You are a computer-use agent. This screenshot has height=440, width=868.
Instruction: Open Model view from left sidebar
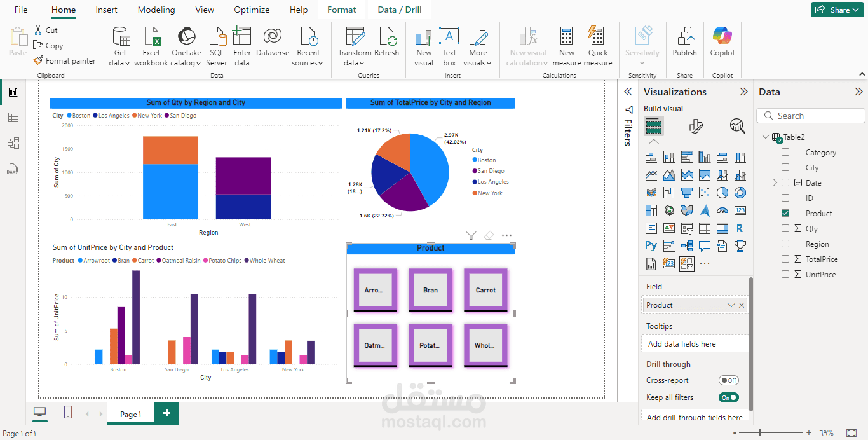(13, 143)
